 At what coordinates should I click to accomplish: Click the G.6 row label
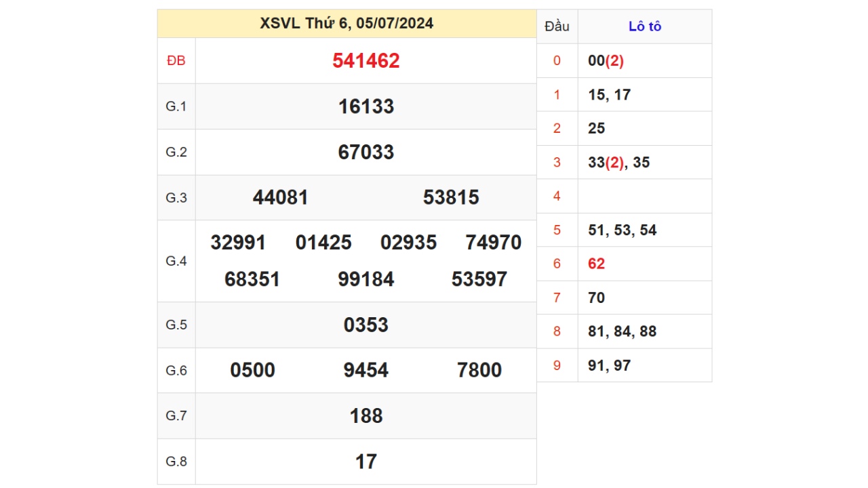176,370
